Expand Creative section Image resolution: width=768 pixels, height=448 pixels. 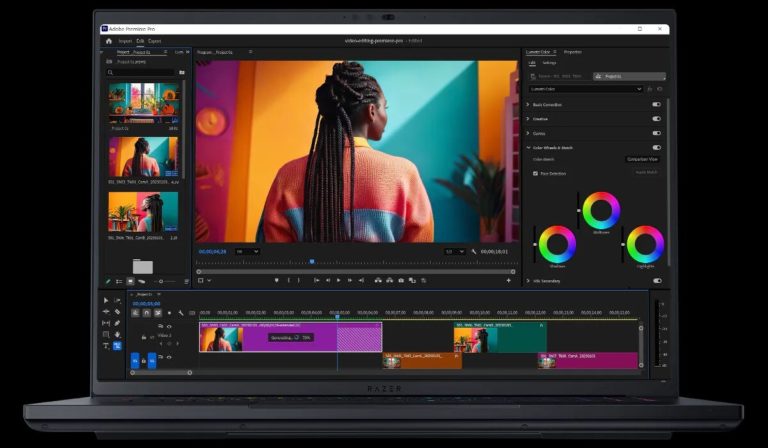(528, 118)
